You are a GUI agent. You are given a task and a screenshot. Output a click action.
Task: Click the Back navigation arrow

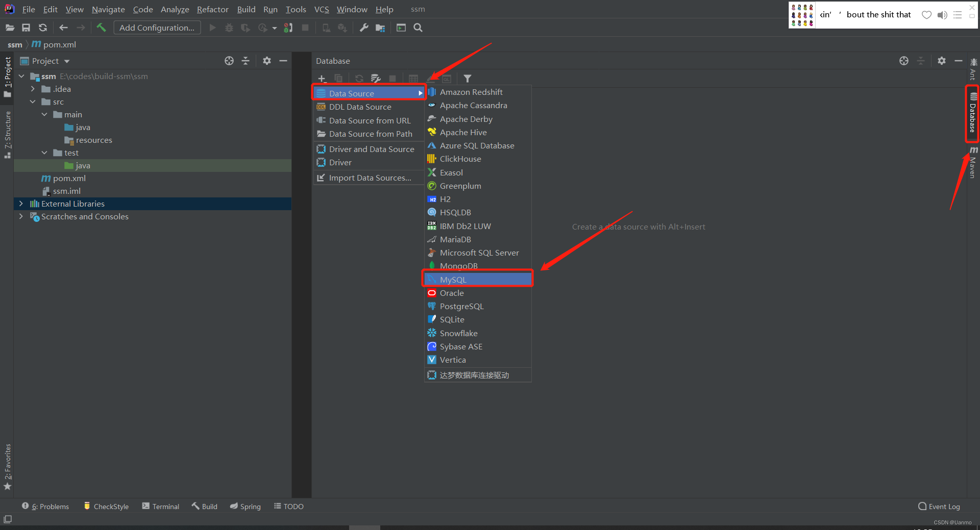[63, 28]
